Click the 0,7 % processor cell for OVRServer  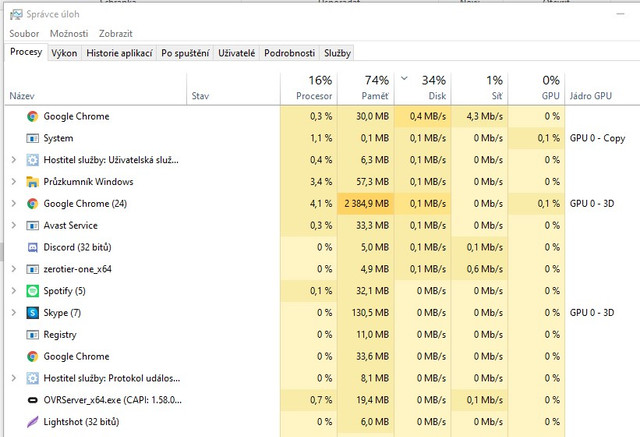pos(309,400)
